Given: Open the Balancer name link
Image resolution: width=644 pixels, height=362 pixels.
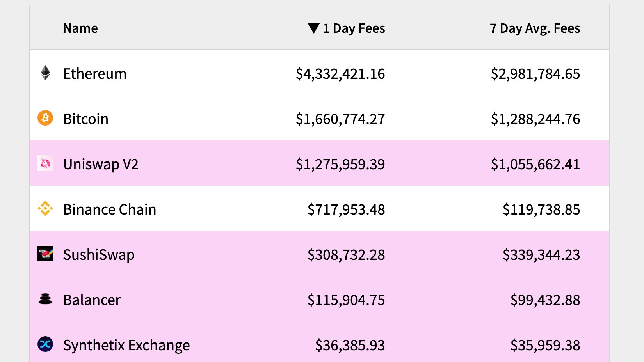Looking at the screenshot, I should tap(92, 300).
